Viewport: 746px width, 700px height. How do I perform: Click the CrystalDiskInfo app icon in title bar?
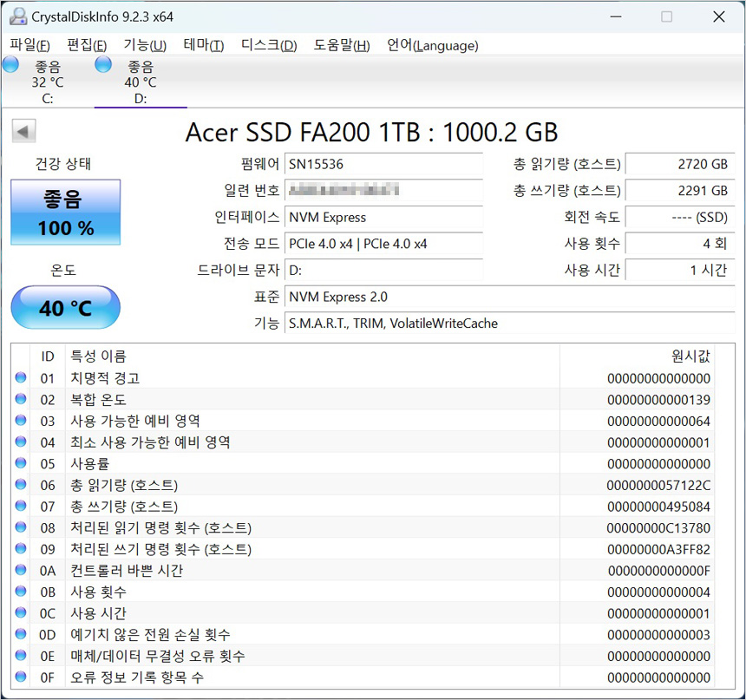[16, 16]
